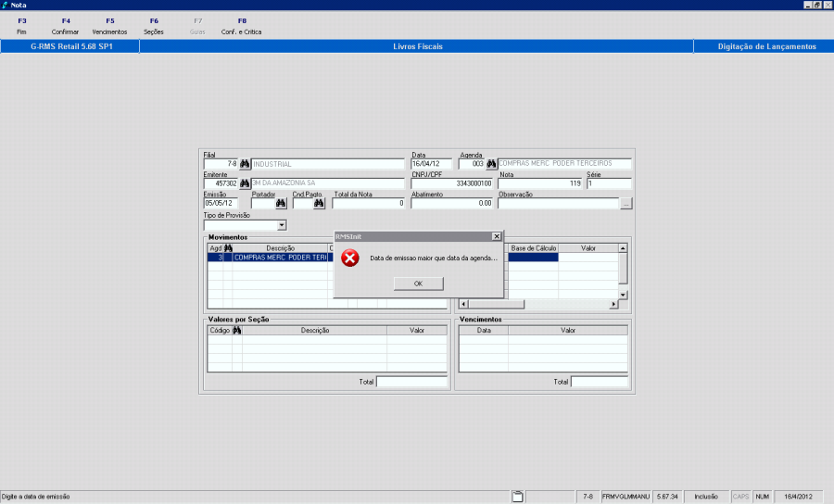Click the NUM indicator in status bar
The height and width of the screenshot is (504, 834).
click(x=763, y=497)
